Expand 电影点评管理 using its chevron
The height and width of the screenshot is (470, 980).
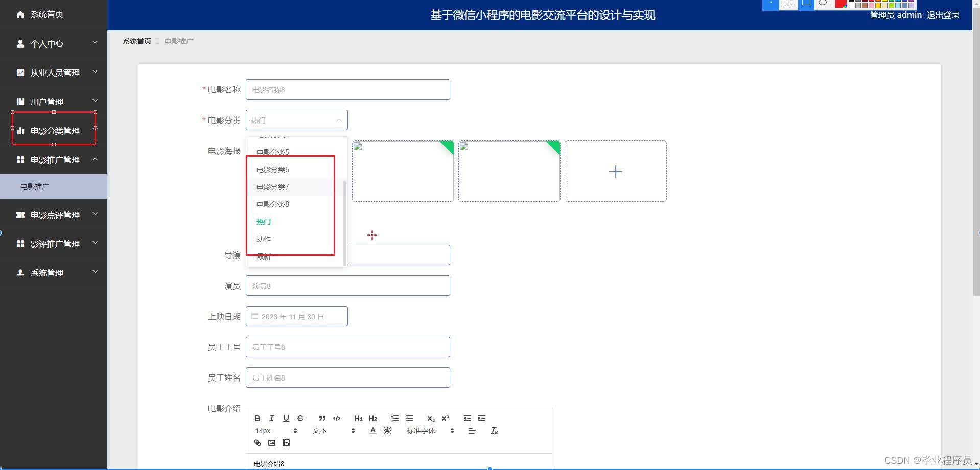tap(95, 214)
